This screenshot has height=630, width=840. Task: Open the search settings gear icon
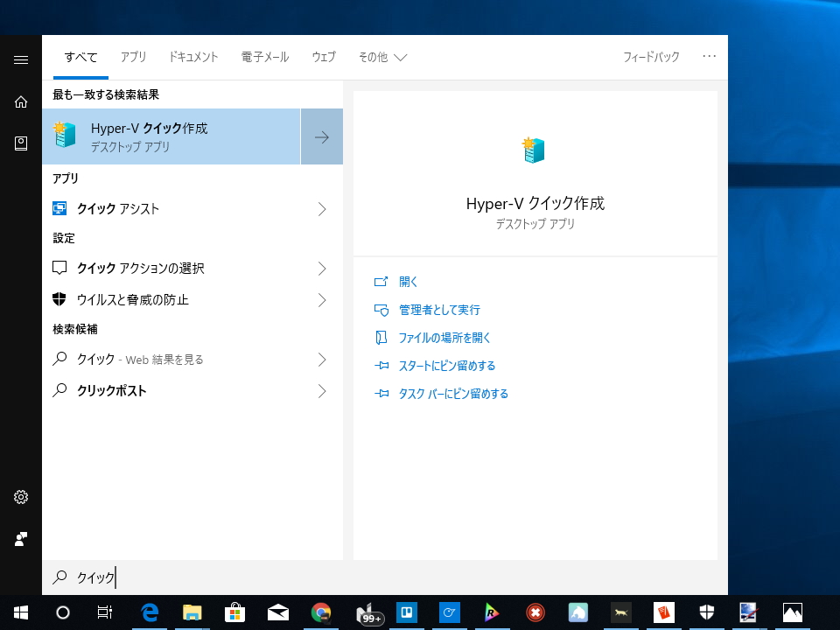click(x=20, y=496)
